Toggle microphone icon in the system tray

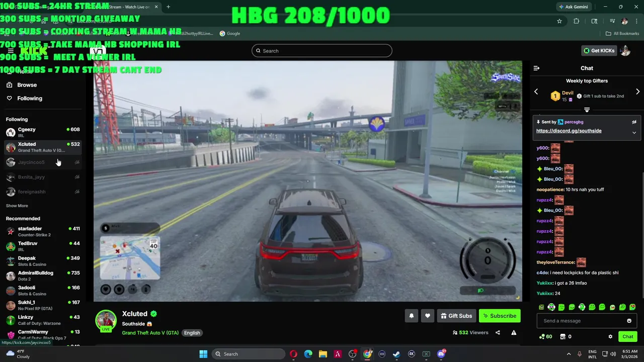[580, 354]
